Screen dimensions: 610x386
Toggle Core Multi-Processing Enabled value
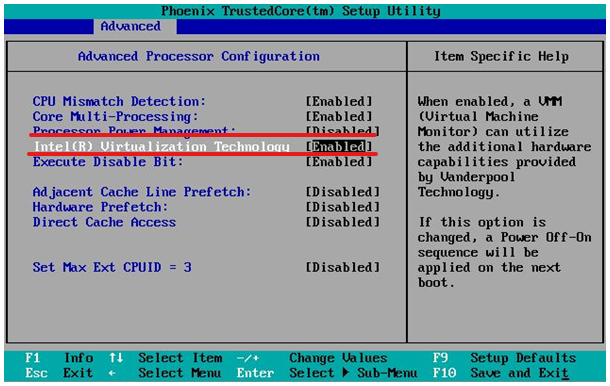coord(339,117)
